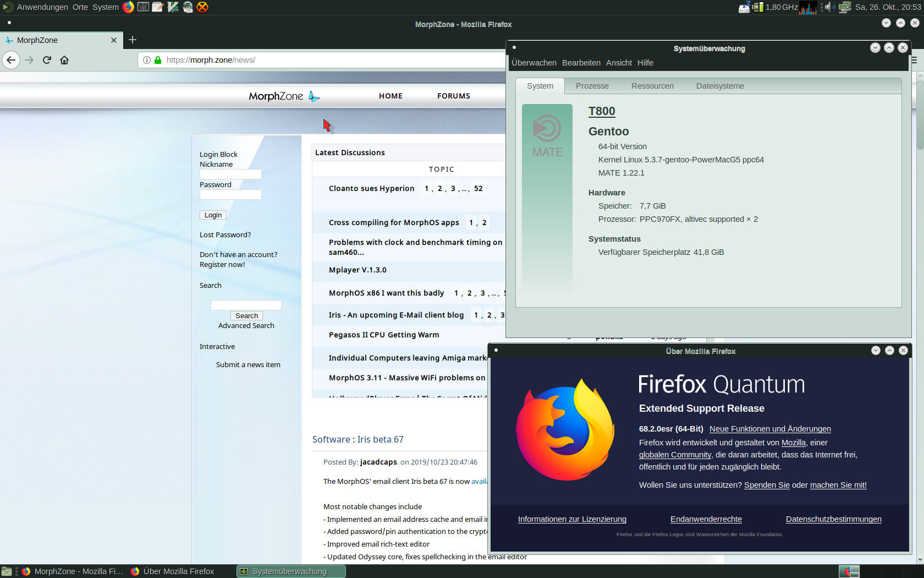Screen dimensions: 924x578
Task: Click the disk sleep indicator in tray
Action: tap(744, 7)
